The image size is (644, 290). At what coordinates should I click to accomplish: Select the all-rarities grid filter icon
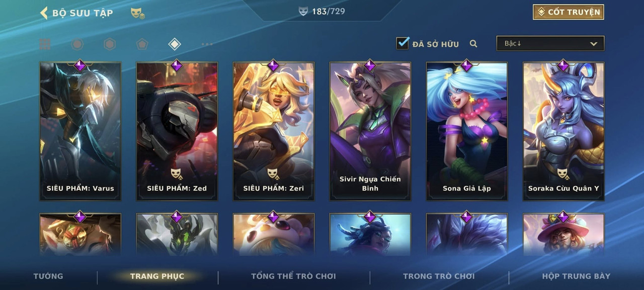pos(45,44)
